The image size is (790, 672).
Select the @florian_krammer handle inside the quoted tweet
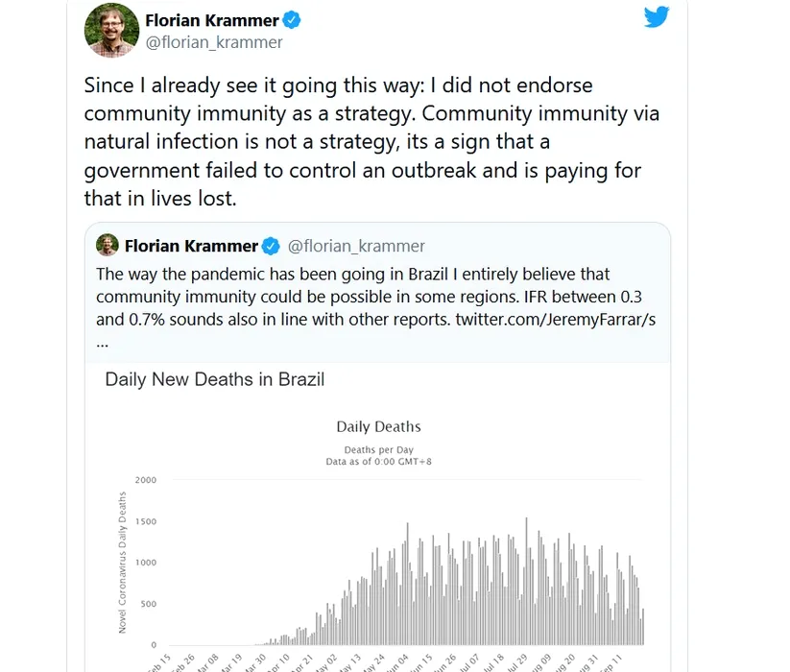coord(356,246)
